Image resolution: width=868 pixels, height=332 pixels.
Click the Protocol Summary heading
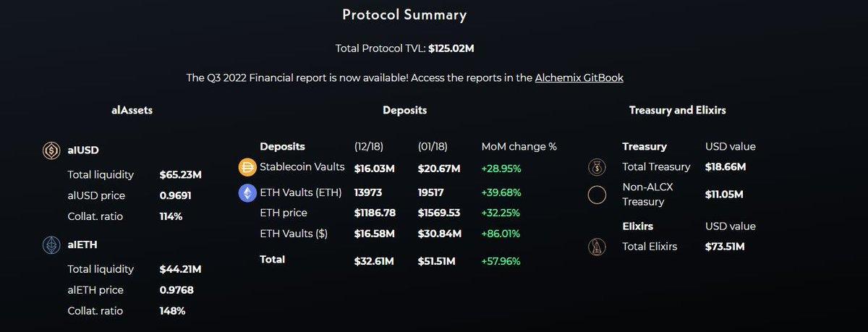[404, 14]
